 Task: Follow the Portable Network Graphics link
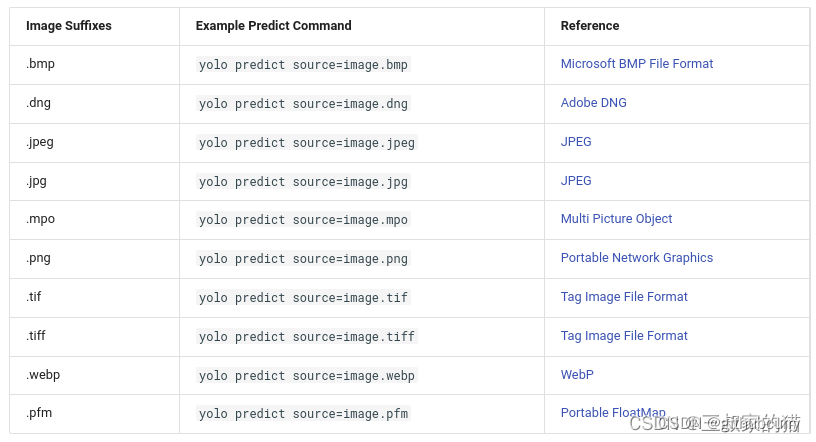[636, 258]
